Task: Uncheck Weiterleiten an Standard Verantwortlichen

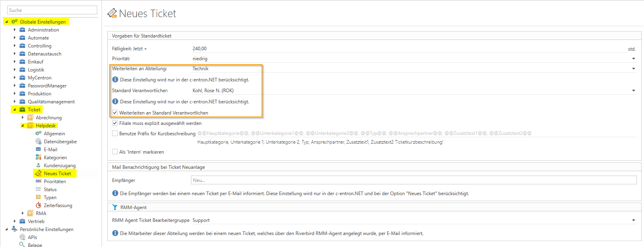Action: click(115, 113)
